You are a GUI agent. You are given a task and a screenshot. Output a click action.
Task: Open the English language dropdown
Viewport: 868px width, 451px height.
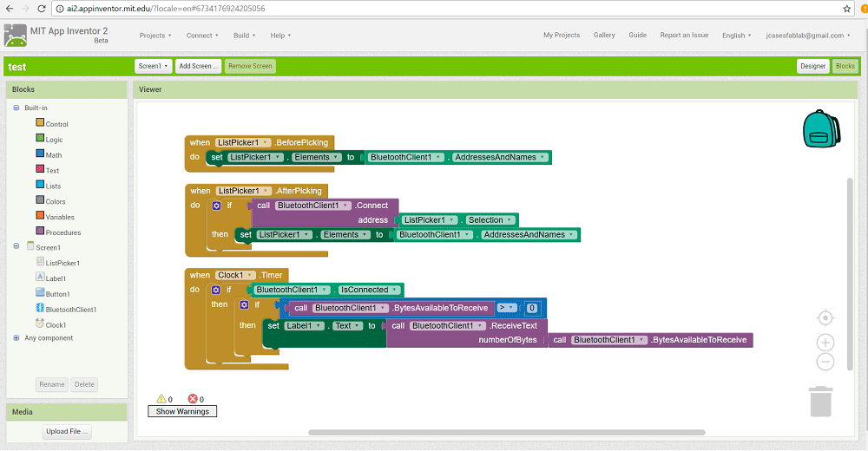(736, 36)
